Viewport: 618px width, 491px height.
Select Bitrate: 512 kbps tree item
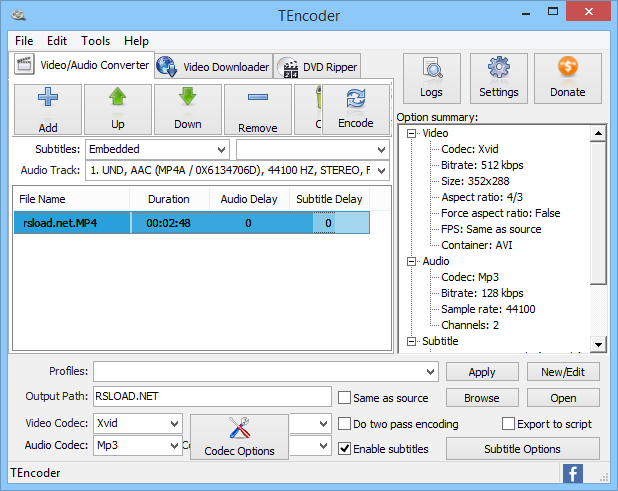click(482, 165)
